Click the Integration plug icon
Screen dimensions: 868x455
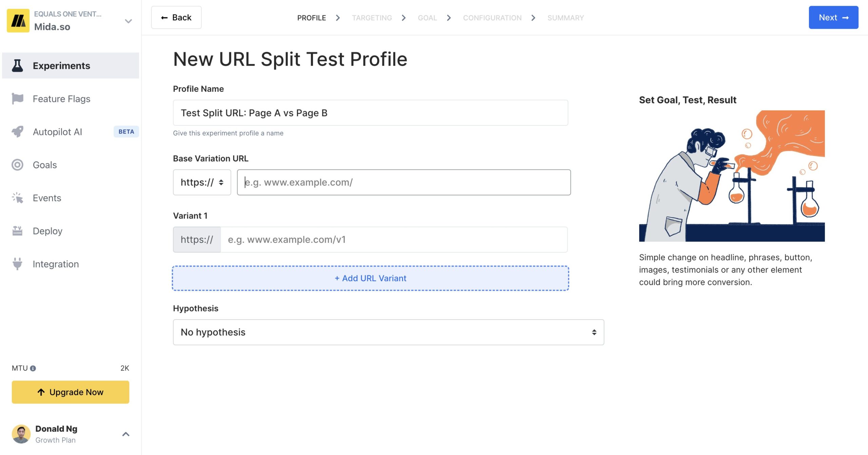(17, 264)
